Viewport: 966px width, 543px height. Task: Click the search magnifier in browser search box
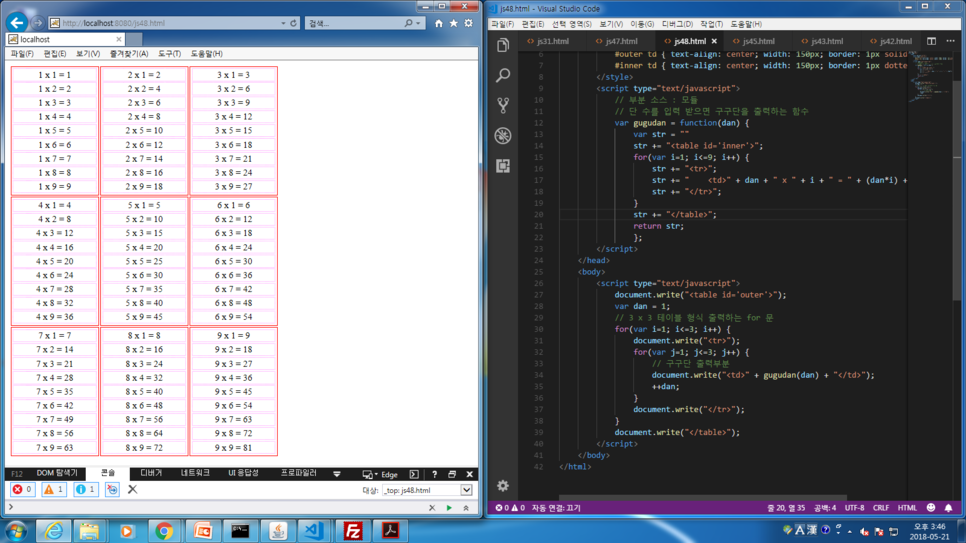coord(408,23)
